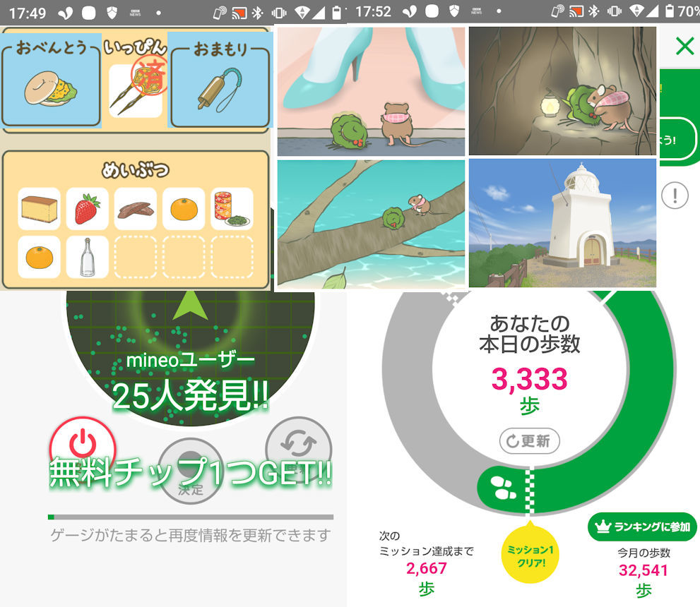The image size is (700, 607).
Task: Tap the ミッション1クリア! yellow badge
Action: coord(530,555)
